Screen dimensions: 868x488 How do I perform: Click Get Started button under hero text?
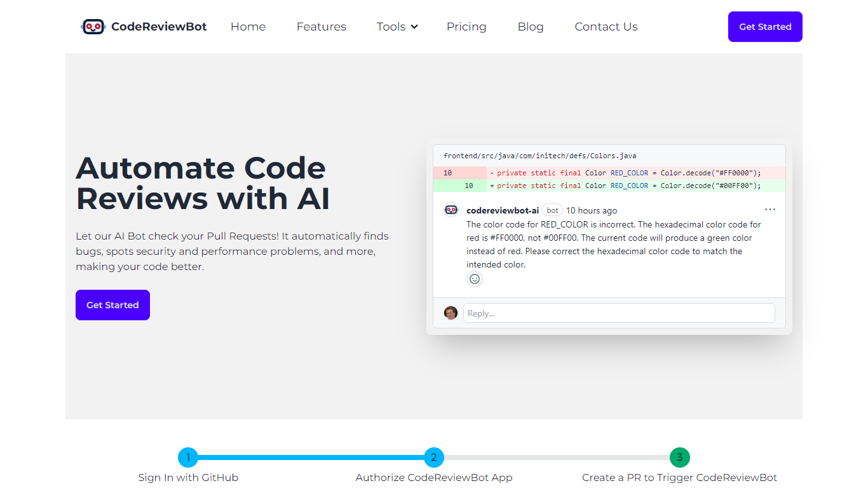tap(112, 305)
